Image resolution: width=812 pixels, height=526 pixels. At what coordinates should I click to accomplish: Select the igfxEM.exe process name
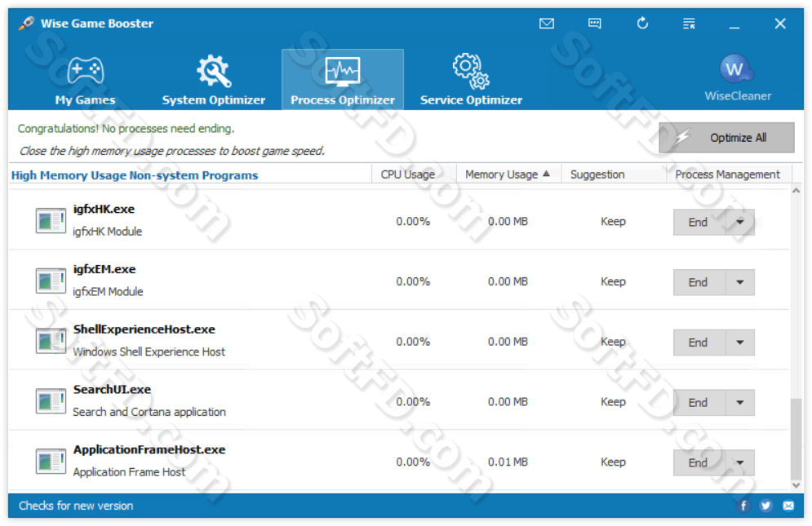[x=104, y=268]
